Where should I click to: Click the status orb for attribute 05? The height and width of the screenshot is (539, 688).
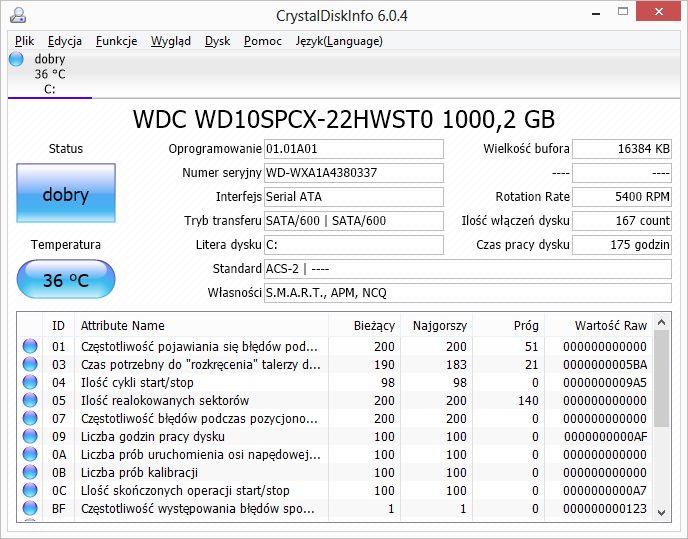tap(30, 400)
